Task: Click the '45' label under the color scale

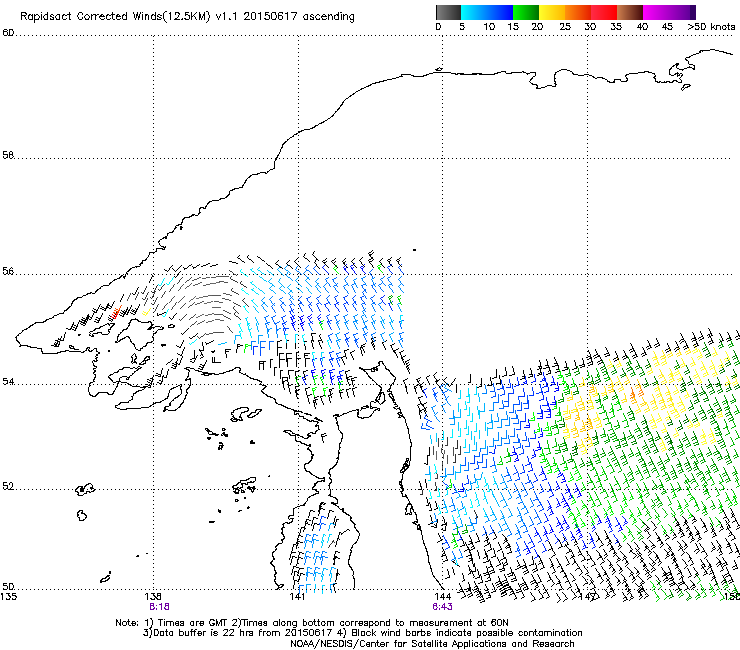Action: (667, 26)
